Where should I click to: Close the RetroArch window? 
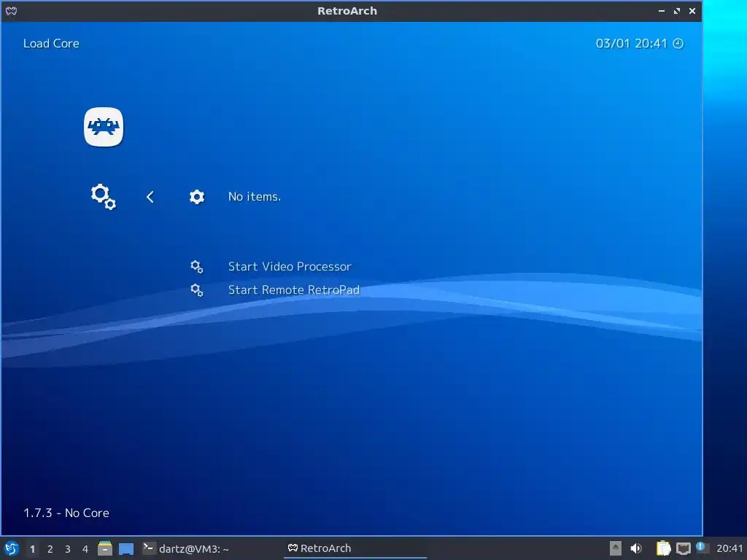(x=692, y=11)
